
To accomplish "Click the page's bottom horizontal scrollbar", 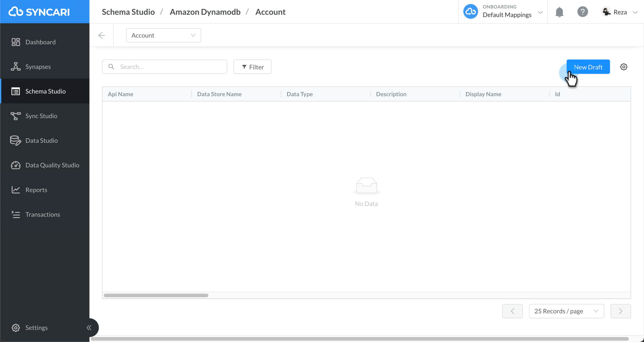I will coord(360,339).
